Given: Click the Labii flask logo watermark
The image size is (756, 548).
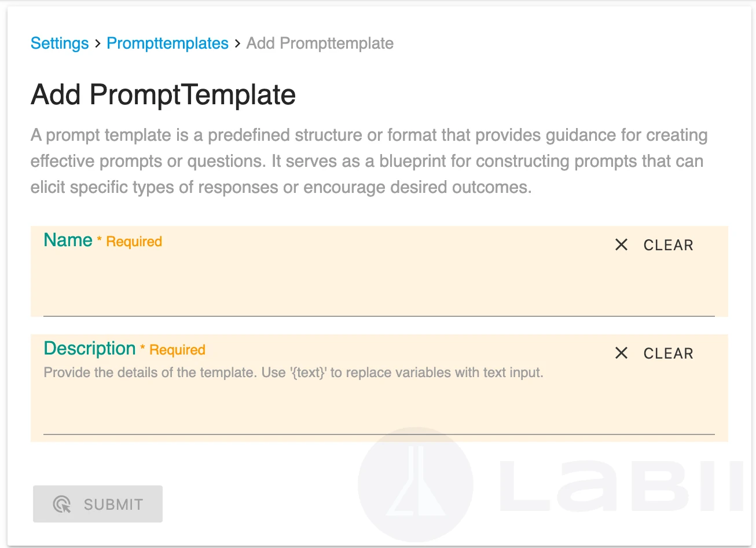Looking at the screenshot, I should tap(416, 484).
